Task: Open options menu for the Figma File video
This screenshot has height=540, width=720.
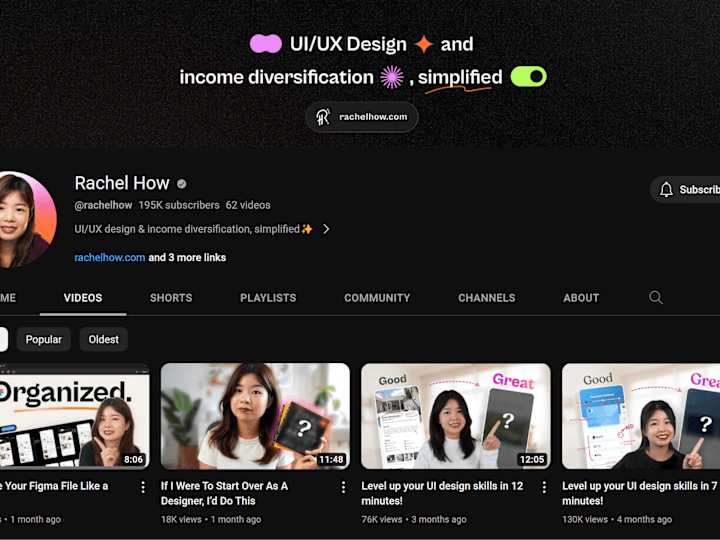Action: click(x=143, y=487)
